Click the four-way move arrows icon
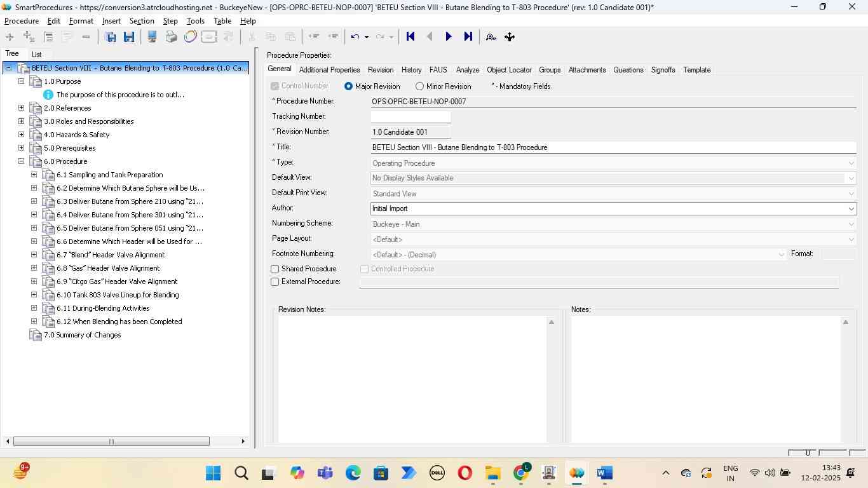Viewport: 868px width, 488px height. [510, 37]
